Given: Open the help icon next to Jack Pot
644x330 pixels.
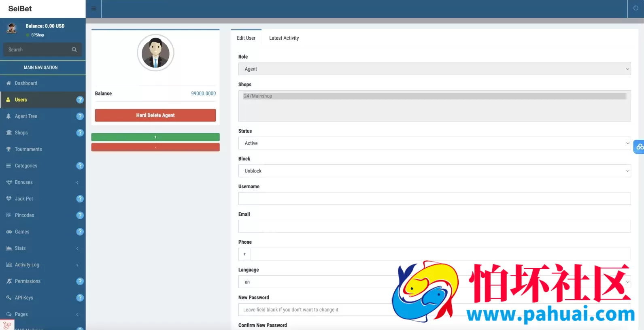Looking at the screenshot, I should 80,199.
